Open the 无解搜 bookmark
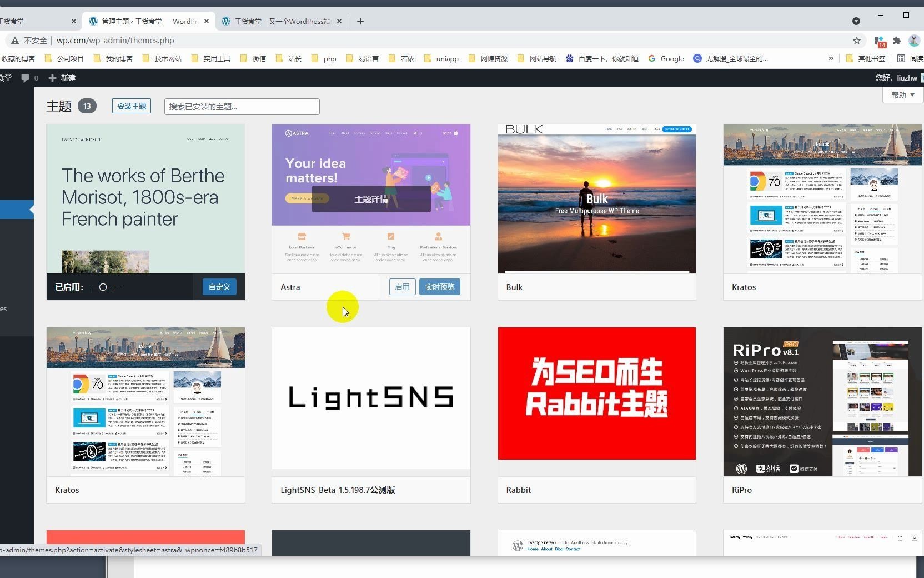Screen dimensions: 924x578 [731, 58]
